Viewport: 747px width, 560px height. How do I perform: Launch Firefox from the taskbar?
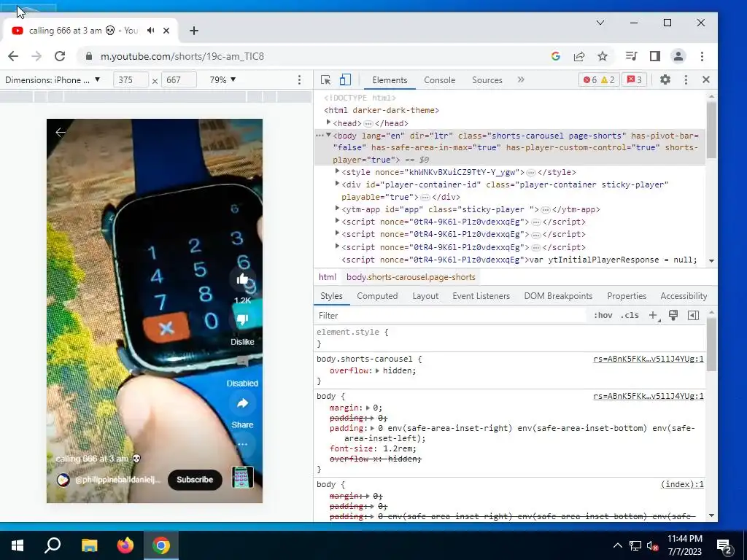(125, 545)
